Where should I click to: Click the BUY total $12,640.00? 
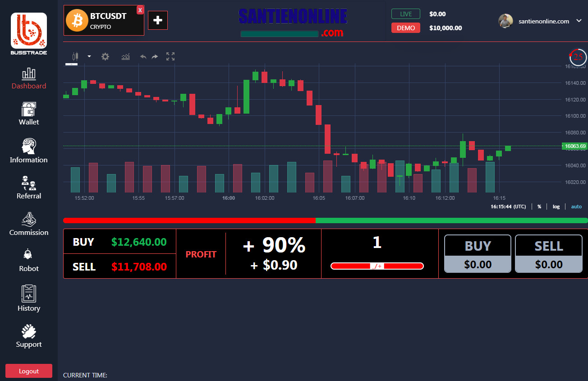click(139, 242)
